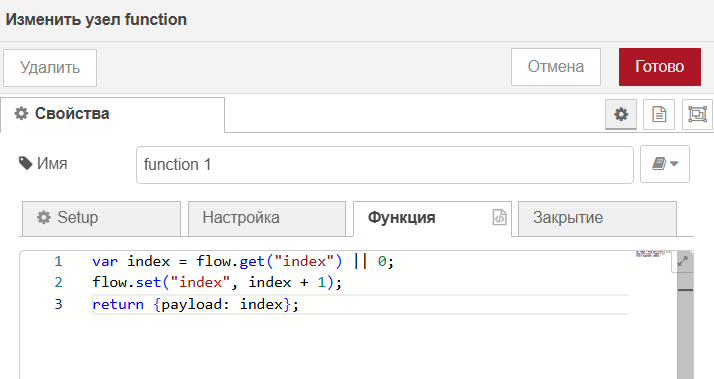Image resolution: width=714 pixels, height=379 pixels.
Task: Open node description document icon
Action: (x=659, y=114)
